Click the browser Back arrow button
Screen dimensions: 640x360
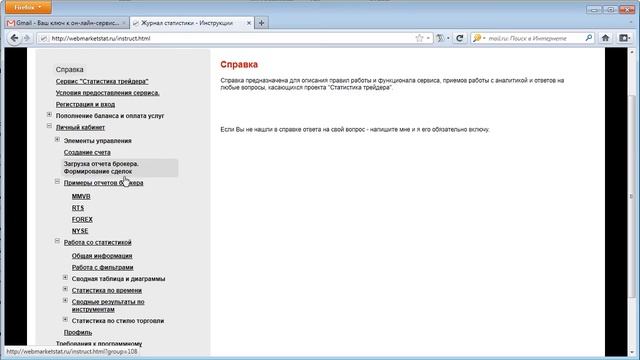(14, 38)
